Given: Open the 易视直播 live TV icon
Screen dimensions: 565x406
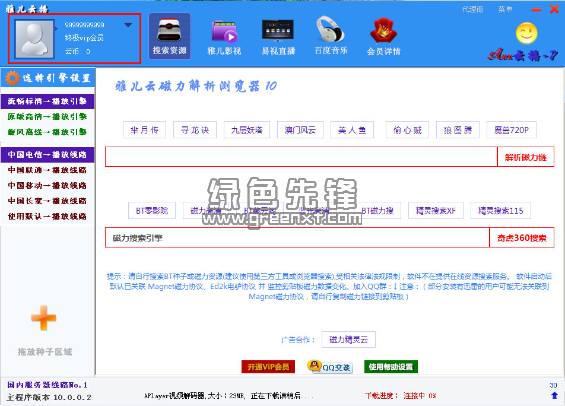Looking at the screenshot, I should tap(278, 37).
